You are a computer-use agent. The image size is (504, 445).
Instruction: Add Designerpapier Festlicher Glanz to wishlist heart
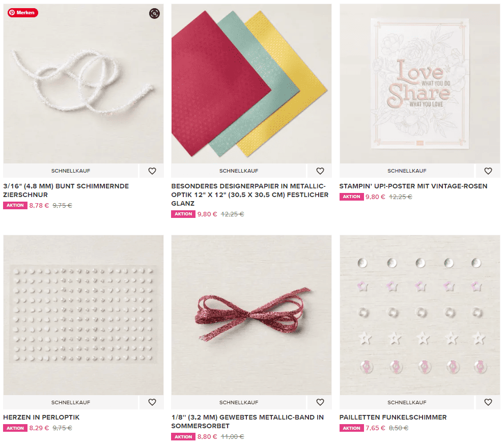click(320, 171)
